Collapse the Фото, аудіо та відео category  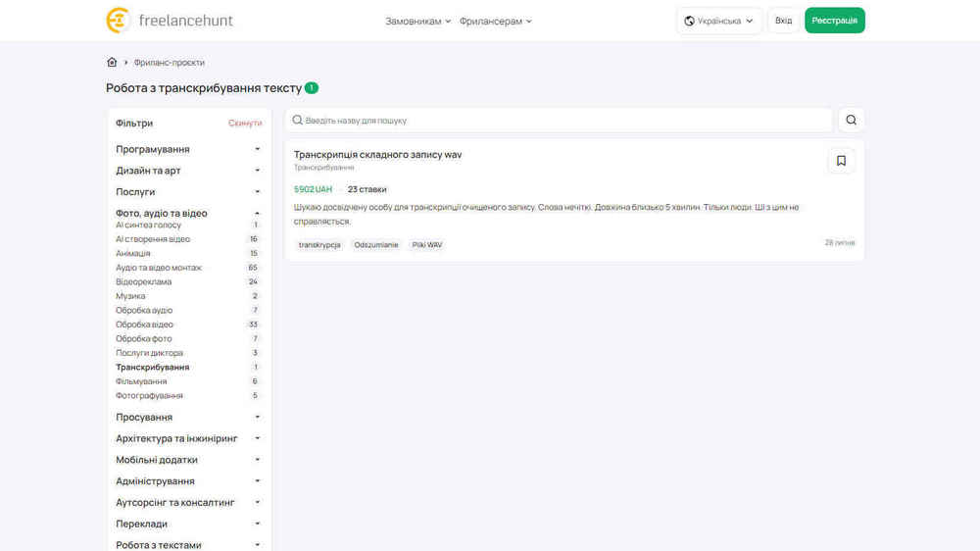point(188,214)
